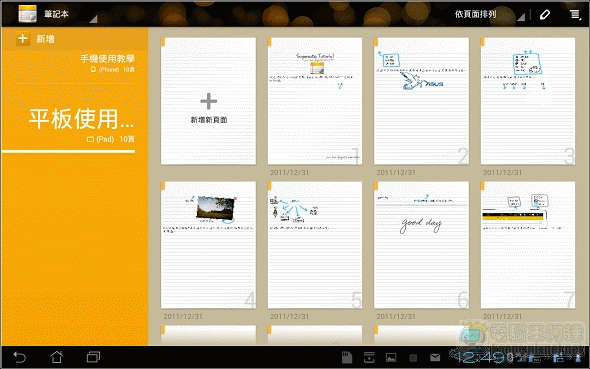This screenshot has width=590, height=369.
Task: Open the recent apps icon
Action: (x=93, y=357)
